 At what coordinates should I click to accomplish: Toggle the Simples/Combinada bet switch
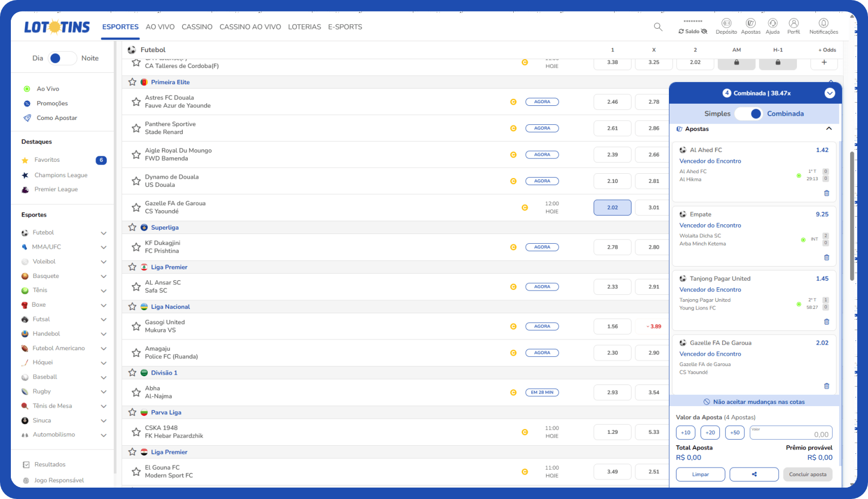click(x=749, y=113)
